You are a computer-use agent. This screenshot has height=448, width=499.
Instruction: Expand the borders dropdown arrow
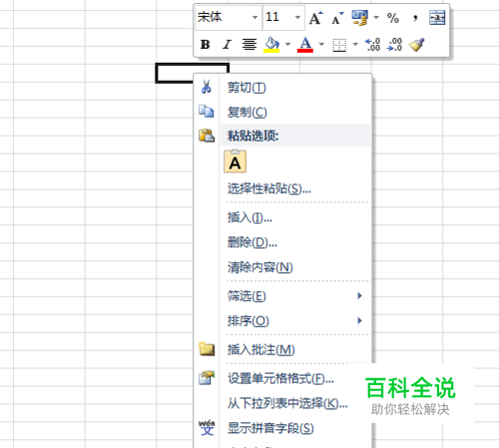355,44
